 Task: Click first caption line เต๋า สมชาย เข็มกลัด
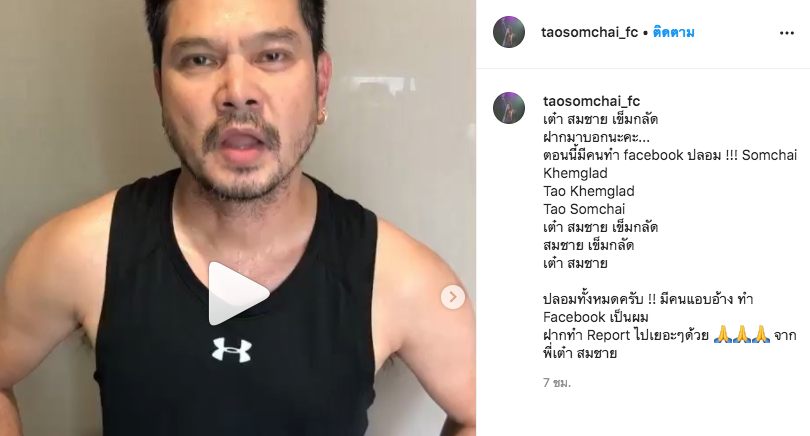click(x=600, y=119)
